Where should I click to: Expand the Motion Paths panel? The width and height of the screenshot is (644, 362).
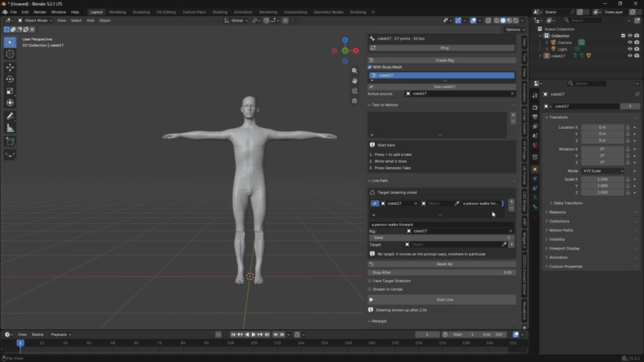[560, 230]
